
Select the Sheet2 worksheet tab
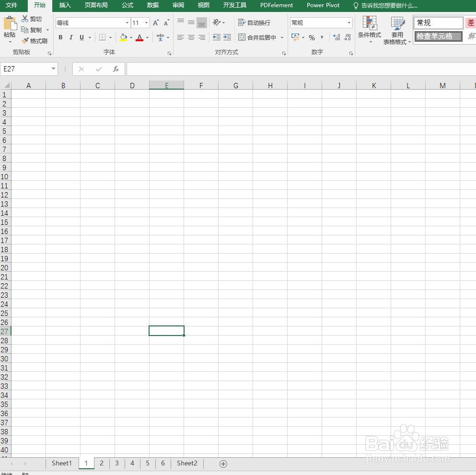click(x=187, y=463)
